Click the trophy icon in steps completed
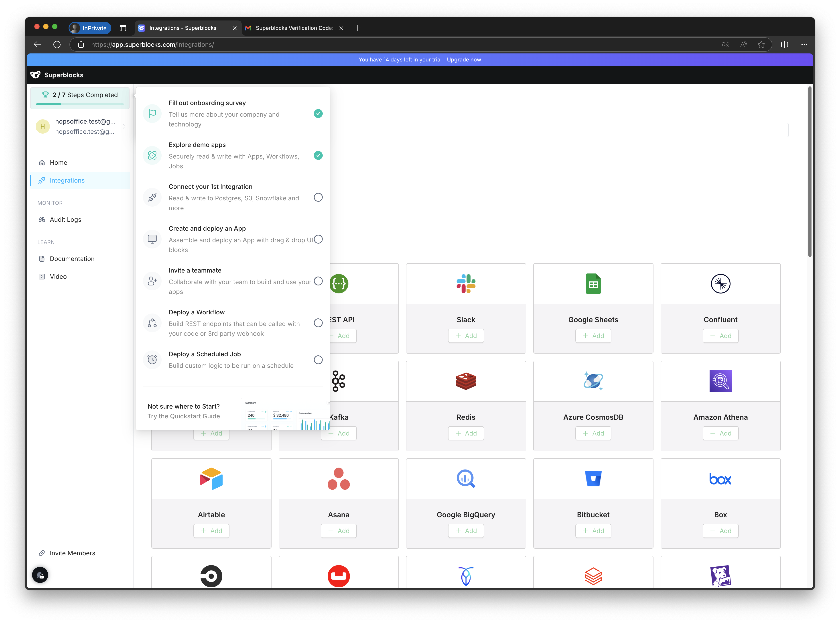Image resolution: width=840 pixels, height=623 pixels. point(45,95)
